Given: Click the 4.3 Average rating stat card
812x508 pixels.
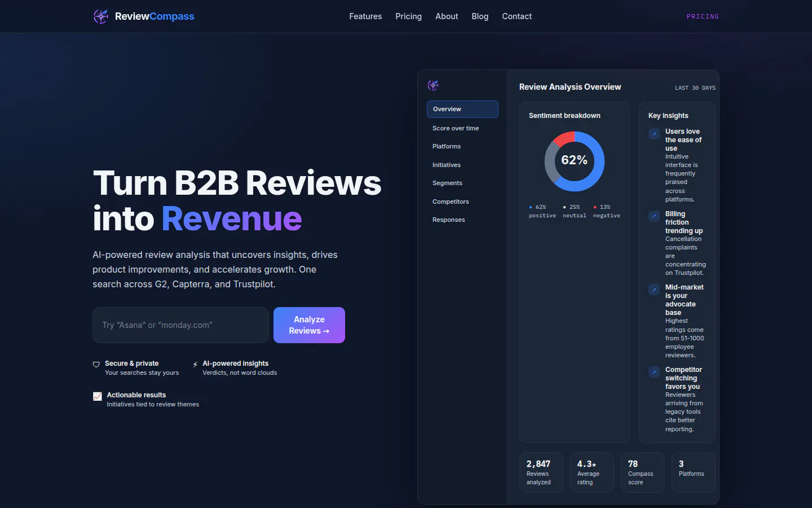Looking at the screenshot, I should pyautogui.click(x=592, y=472).
